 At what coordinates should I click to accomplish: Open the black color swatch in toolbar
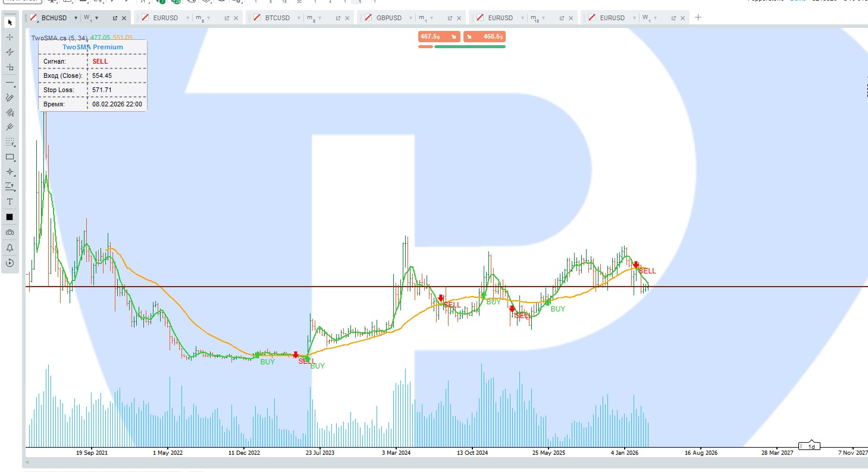coord(10,217)
